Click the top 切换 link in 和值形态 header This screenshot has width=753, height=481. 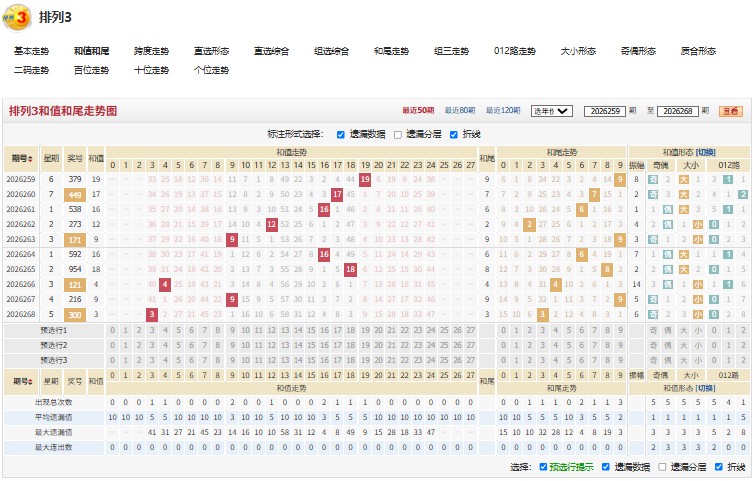click(706, 153)
